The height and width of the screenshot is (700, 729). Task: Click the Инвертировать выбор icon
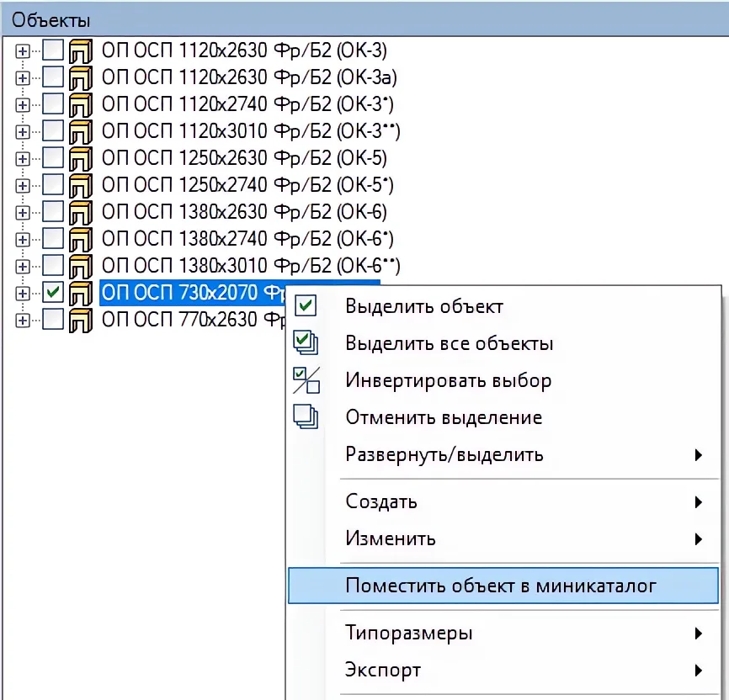[306, 380]
